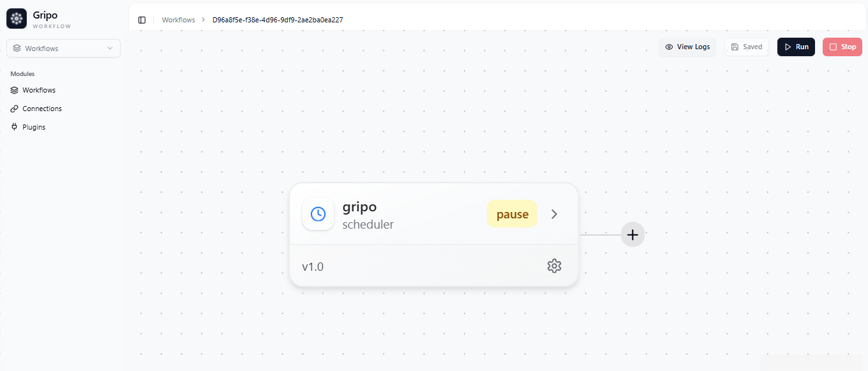The image size is (868, 371).
Task: Expand the gripo node chevron
Action: click(554, 214)
